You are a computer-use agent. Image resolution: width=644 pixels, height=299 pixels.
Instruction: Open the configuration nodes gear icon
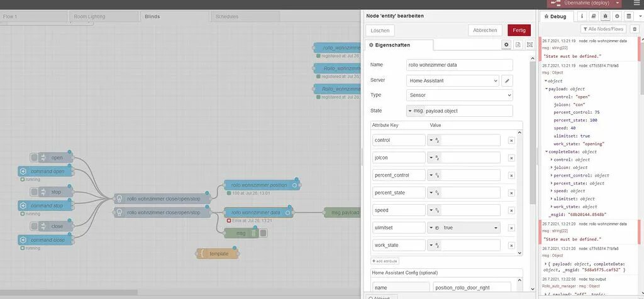[x=616, y=16]
